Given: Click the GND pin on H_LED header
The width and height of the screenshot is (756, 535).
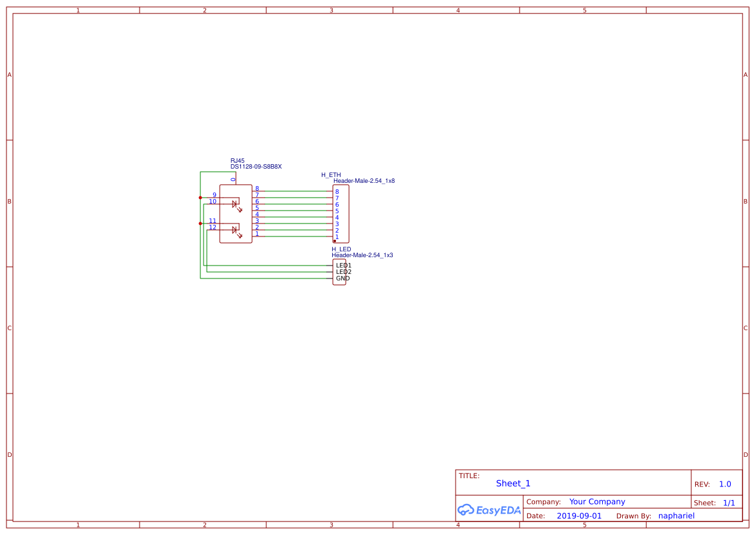Looking at the screenshot, I should pyautogui.click(x=342, y=278).
